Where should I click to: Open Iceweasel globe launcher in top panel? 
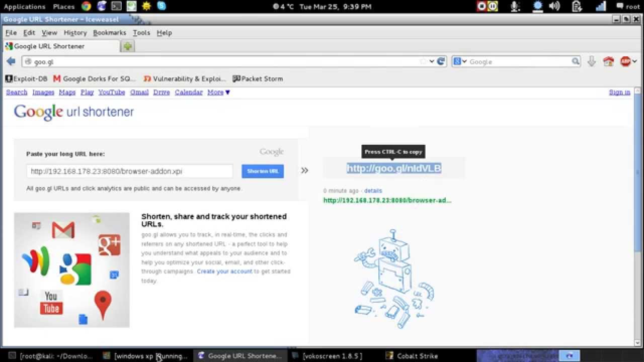(x=102, y=7)
